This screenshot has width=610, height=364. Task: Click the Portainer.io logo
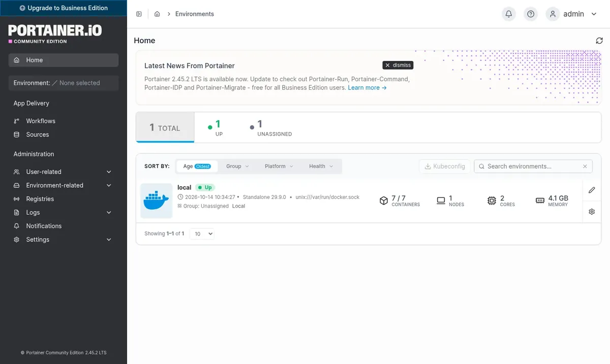point(55,34)
